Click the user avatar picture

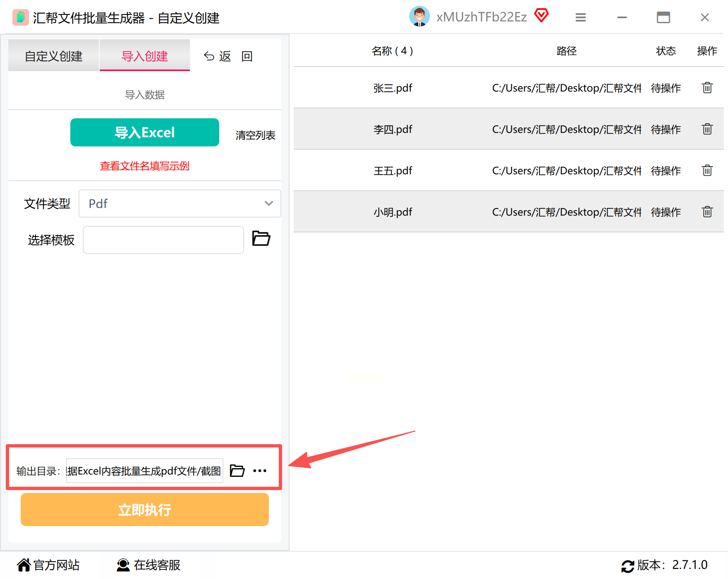(x=419, y=17)
